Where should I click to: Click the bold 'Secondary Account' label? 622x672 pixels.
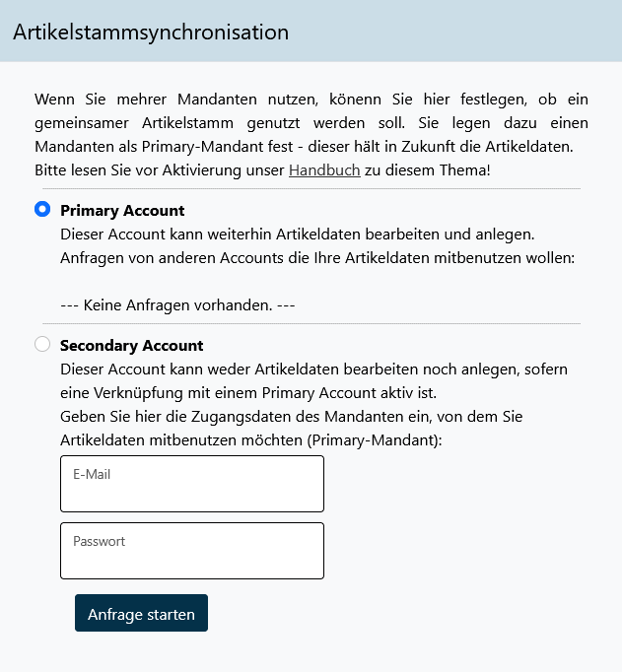coord(131,346)
